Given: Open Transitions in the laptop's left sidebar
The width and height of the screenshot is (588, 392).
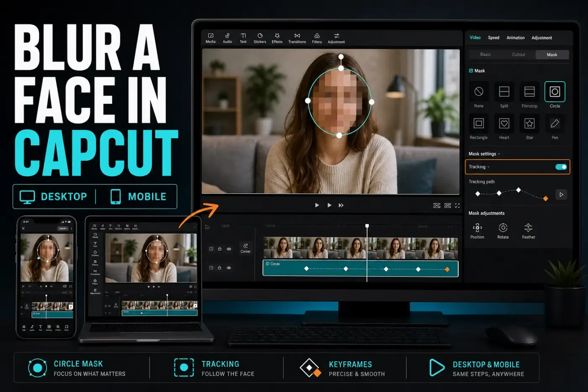Looking at the screenshot, I should click(95, 272).
